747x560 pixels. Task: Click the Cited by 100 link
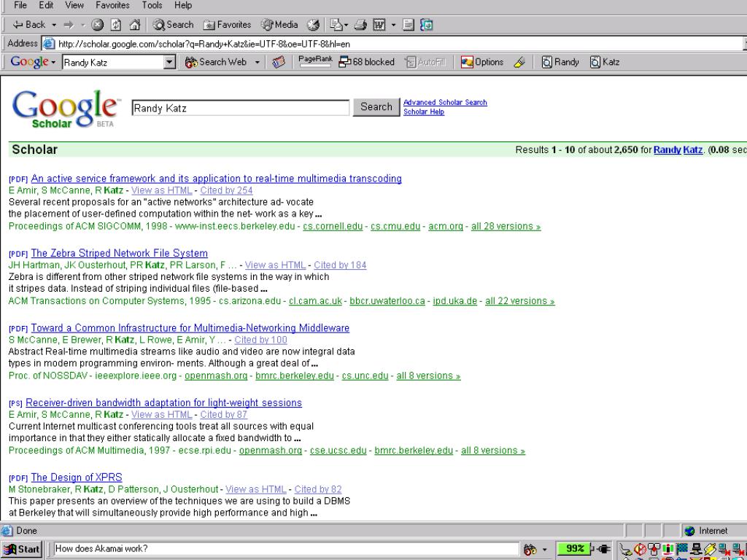[x=260, y=340]
